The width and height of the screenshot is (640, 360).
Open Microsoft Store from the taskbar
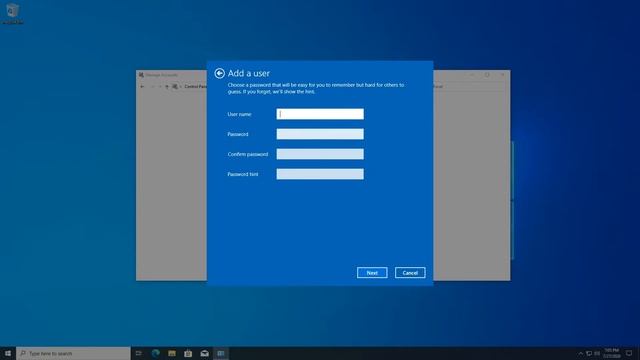(188, 353)
